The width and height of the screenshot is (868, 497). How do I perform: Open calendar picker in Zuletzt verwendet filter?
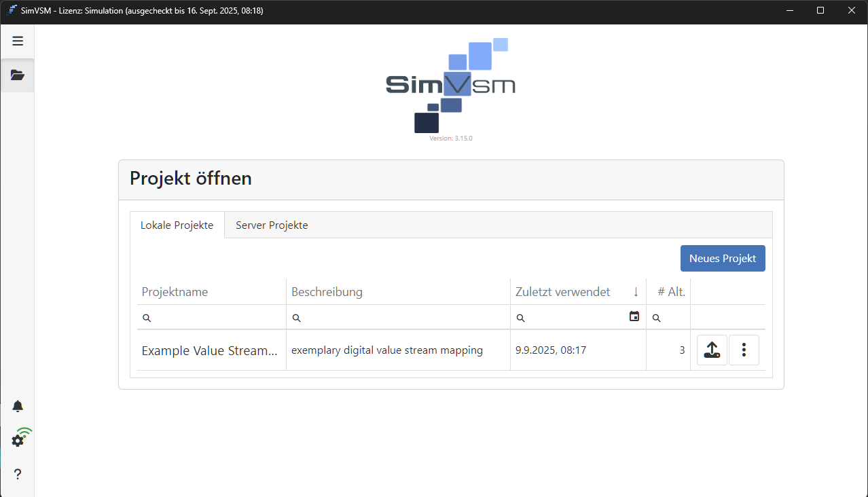[x=634, y=316]
